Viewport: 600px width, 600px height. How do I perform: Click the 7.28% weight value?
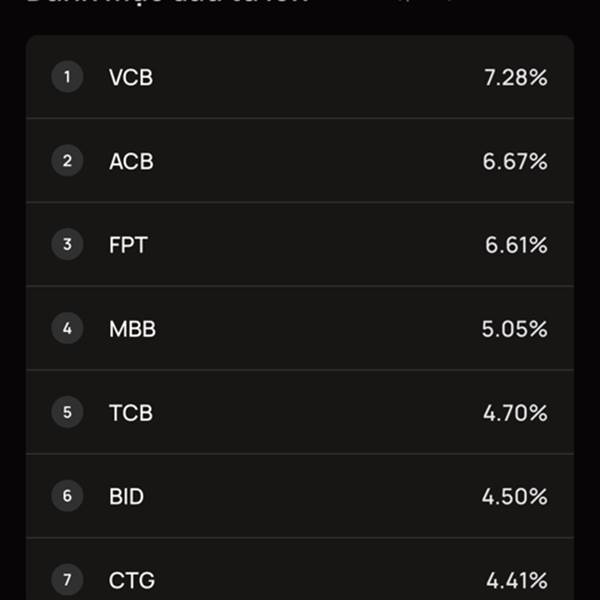tap(516, 78)
